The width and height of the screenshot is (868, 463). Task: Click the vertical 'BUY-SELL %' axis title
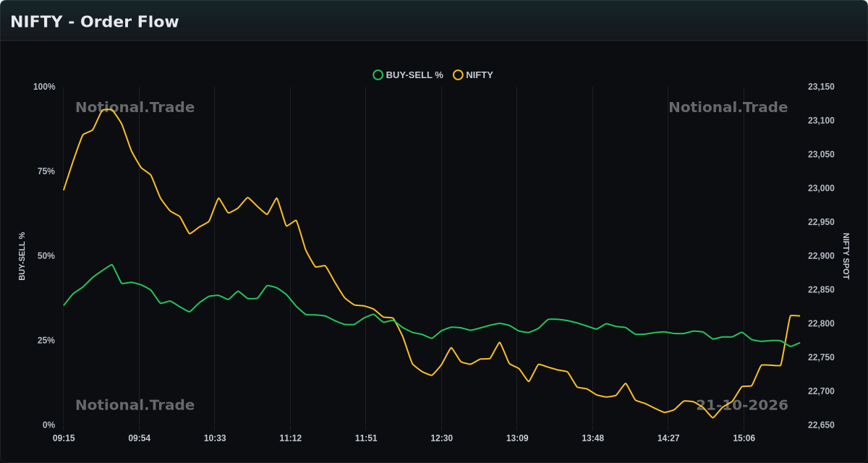tap(22, 256)
